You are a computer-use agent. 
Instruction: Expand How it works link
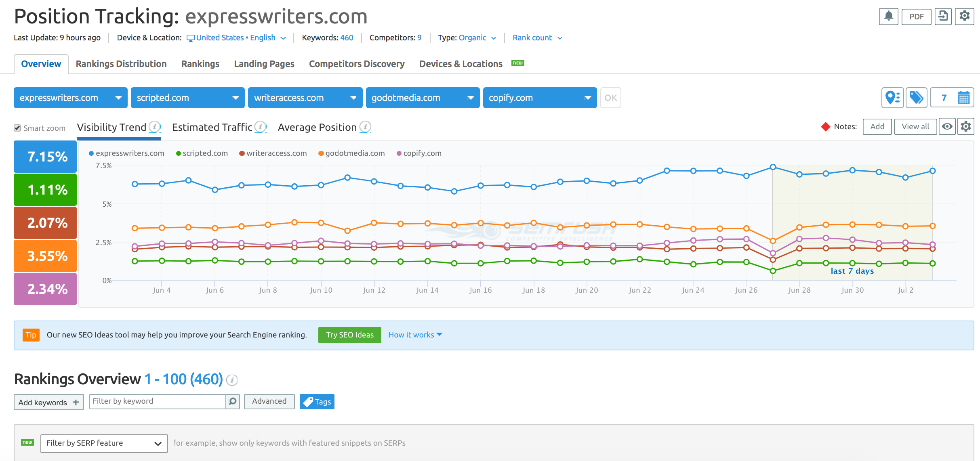[x=415, y=335]
